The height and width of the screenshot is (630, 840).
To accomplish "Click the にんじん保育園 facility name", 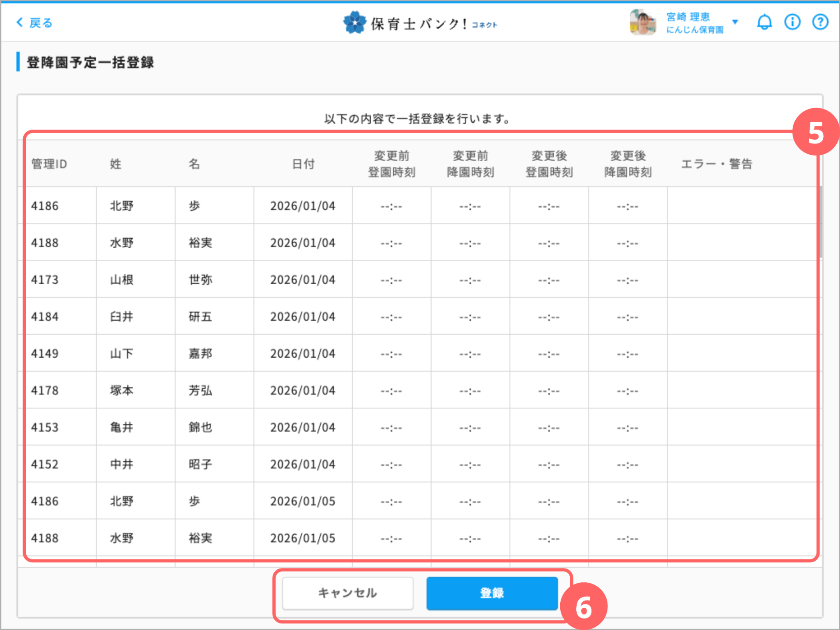I will click(694, 30).
